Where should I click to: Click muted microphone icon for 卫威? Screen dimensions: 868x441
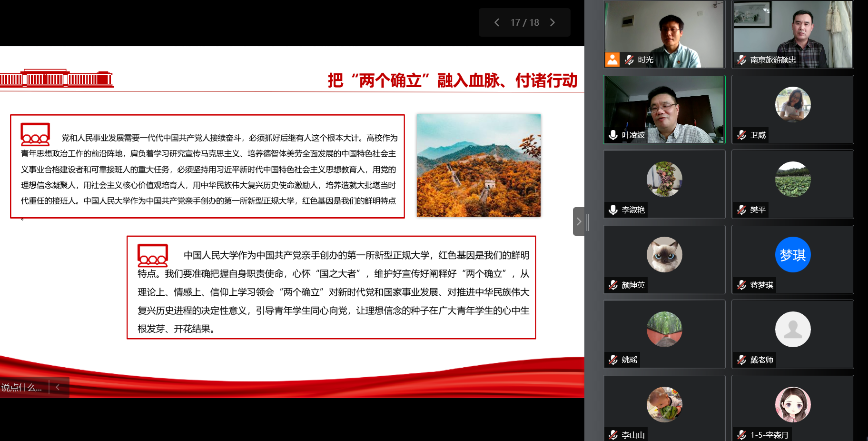click(x=741, y=135)
